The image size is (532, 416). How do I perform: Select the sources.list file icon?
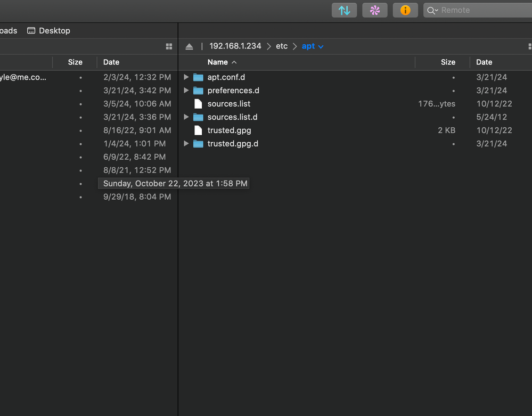(x=198, y=104)
